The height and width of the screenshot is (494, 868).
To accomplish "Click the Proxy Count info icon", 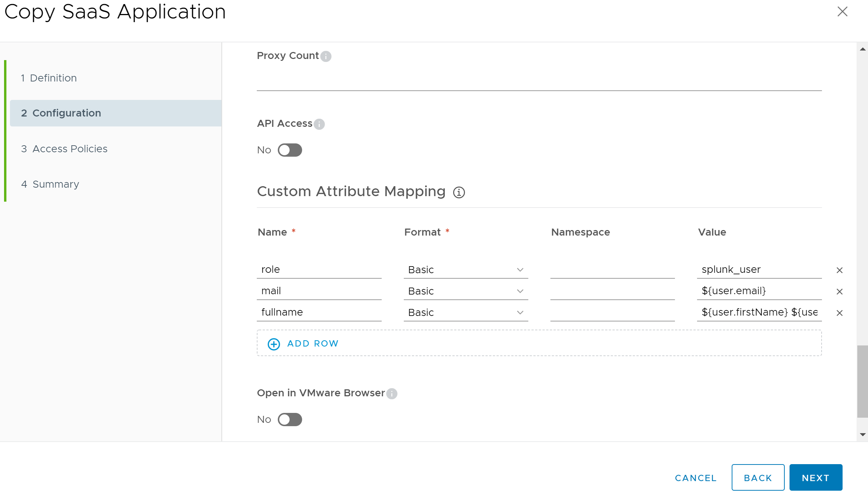I will click(326, 56).
